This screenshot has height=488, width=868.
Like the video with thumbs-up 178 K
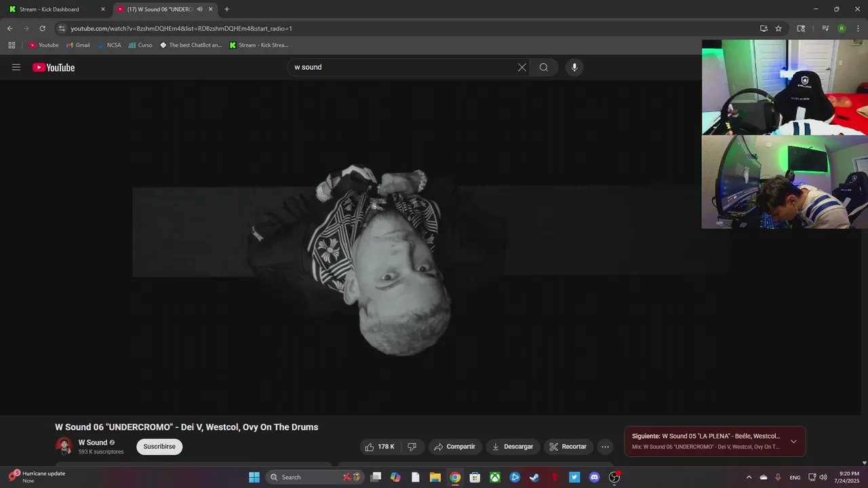pyautogui.click(x=380, y=447)
